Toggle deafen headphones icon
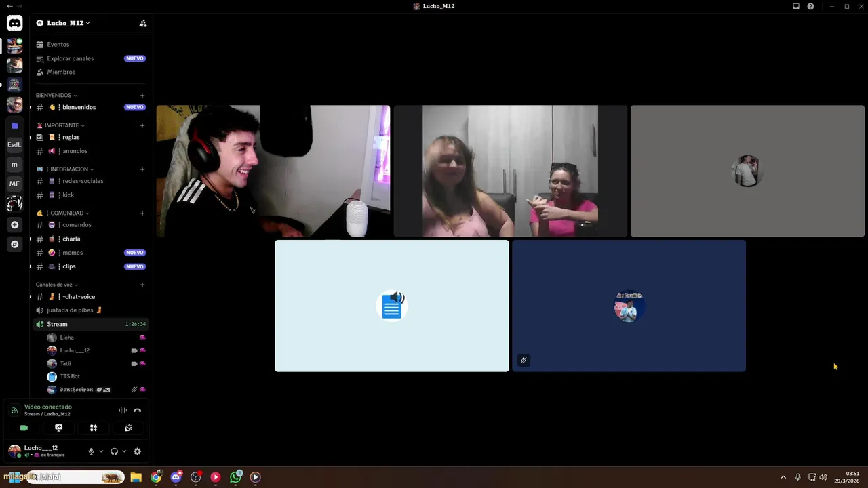The width and height of the screenshot is (868, 488). tap(114, 451)
